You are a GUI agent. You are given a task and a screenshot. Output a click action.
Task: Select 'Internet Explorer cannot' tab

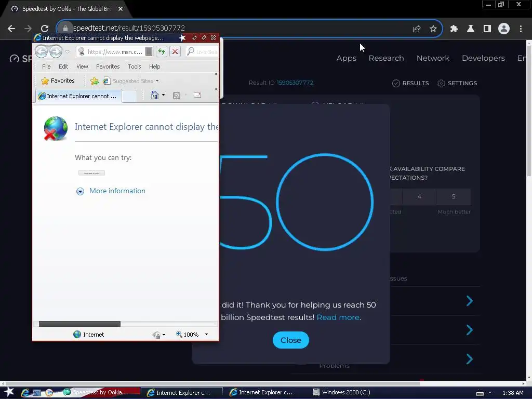[79, 96]
